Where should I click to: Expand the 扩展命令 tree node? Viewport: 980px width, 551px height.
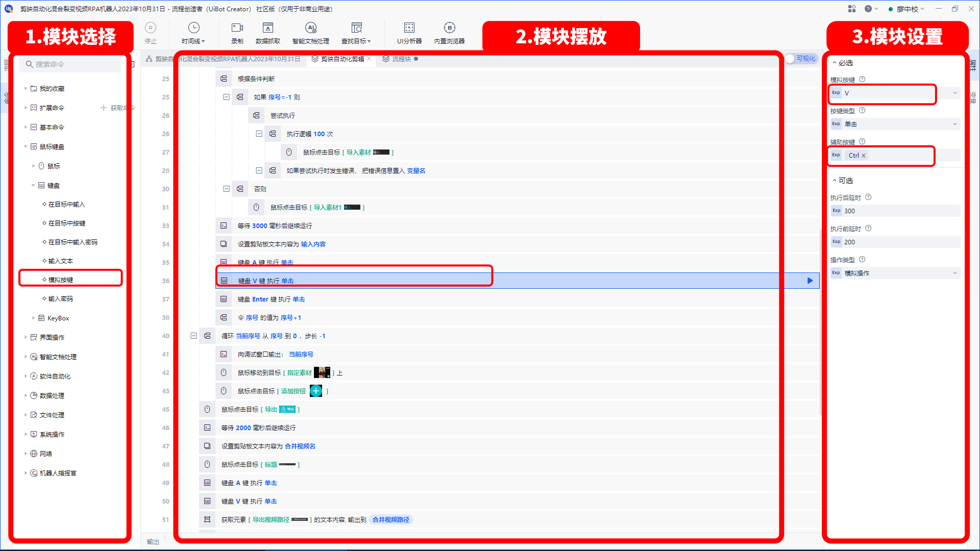[26, 108]
